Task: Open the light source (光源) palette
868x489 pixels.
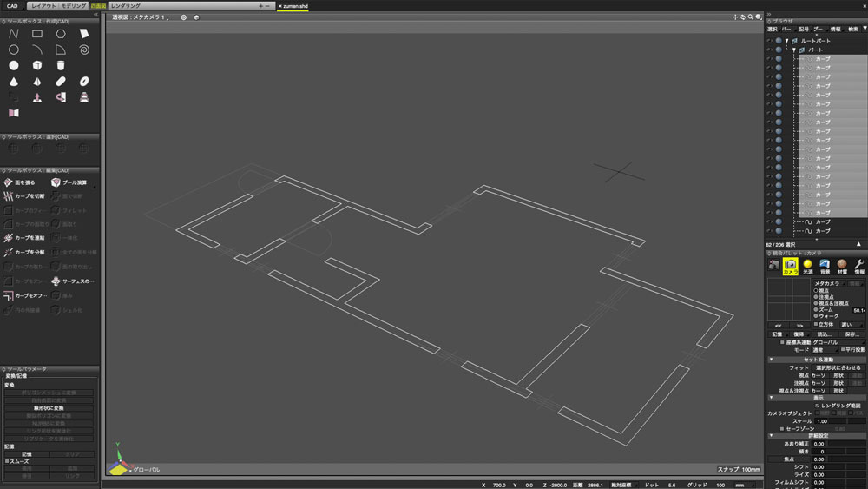Action: coord(807,267)
